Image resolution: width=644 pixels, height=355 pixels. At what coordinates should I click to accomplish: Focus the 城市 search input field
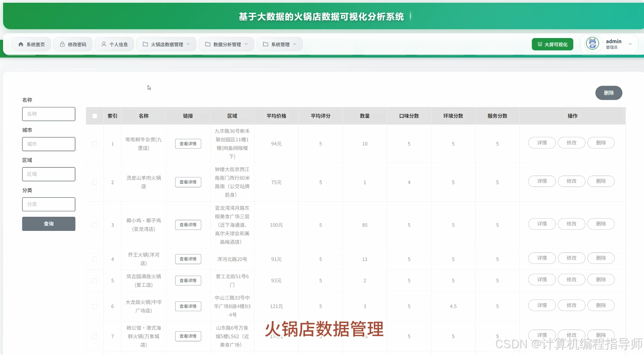click(49, 144)
